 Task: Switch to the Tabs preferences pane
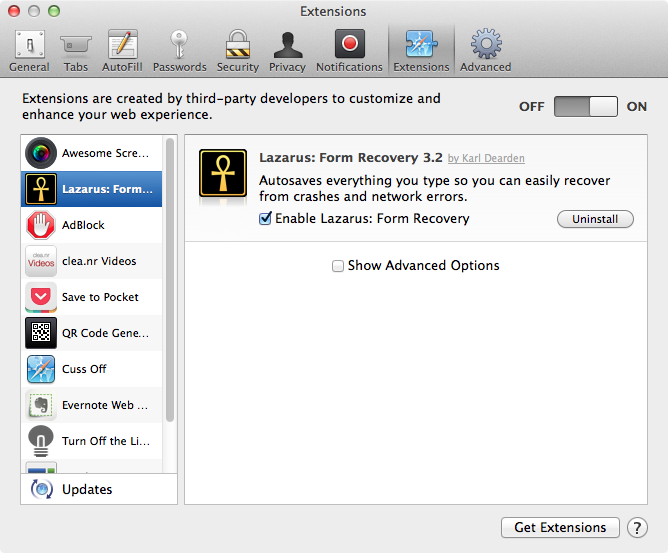pos(76,50)
